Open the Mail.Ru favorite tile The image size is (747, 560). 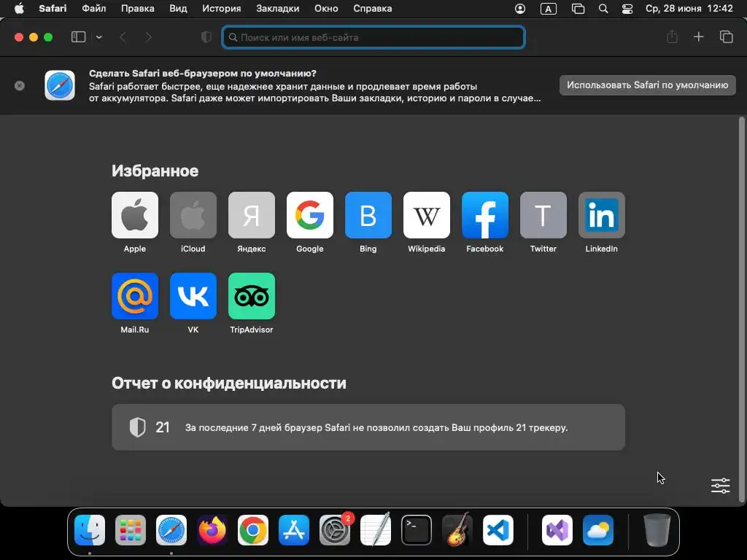(x=135, y=296)
